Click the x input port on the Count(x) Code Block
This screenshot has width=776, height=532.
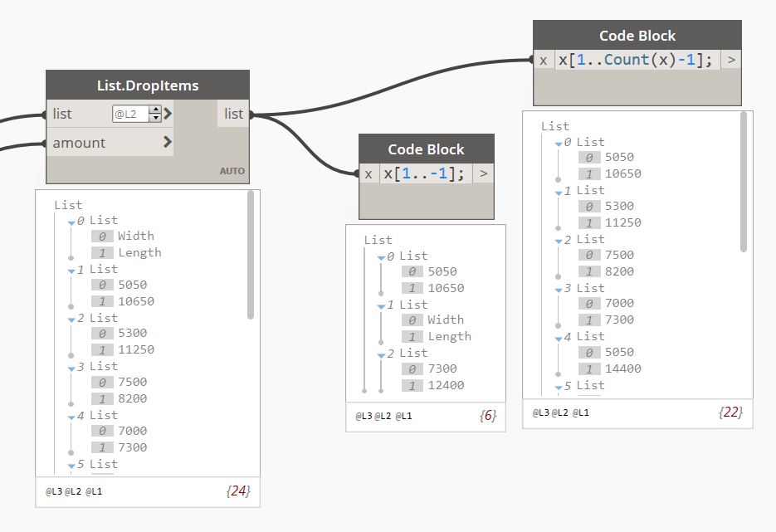tap(543, 60)
